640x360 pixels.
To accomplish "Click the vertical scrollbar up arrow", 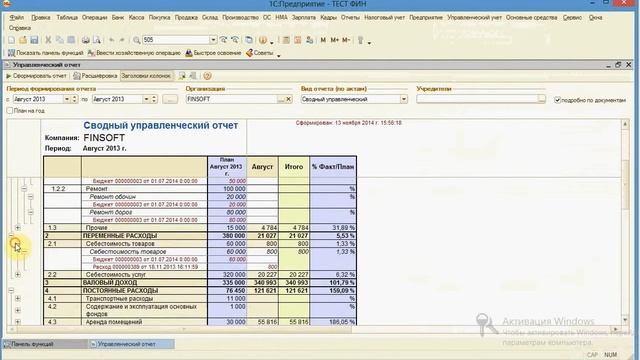I will 625,124.
